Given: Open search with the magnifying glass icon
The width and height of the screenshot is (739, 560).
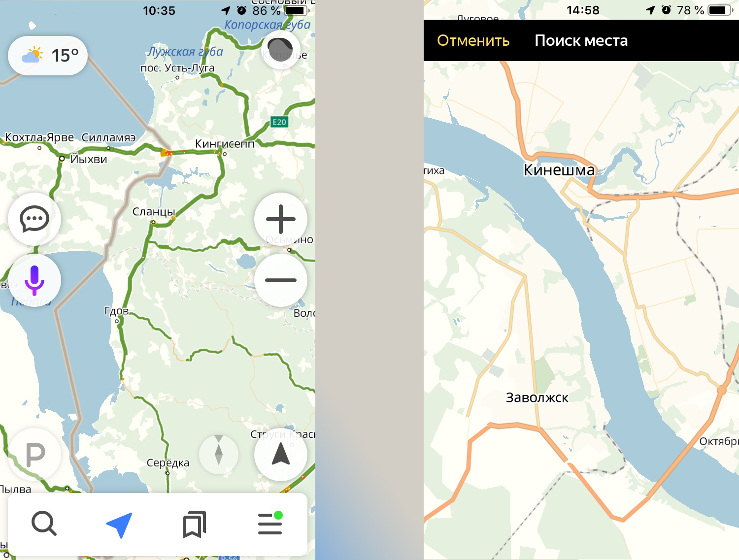Looking at the screenshot, I should [44, 524].
